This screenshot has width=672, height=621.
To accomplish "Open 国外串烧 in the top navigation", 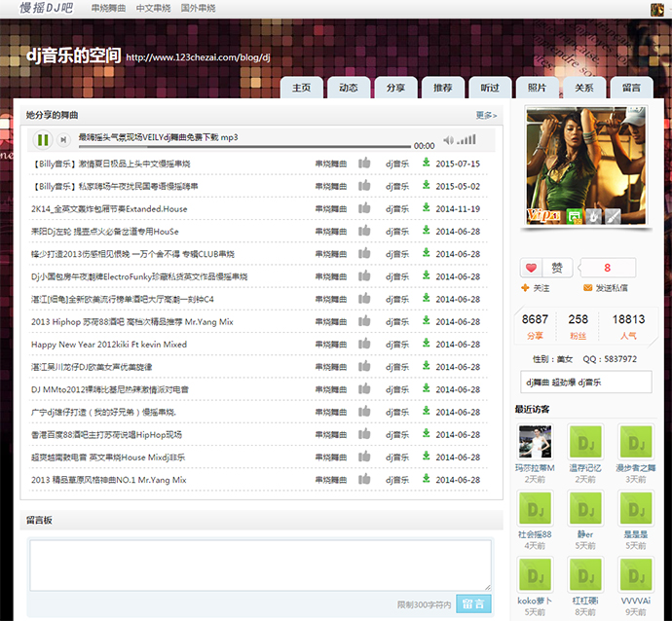I will [x=198, y=8].
